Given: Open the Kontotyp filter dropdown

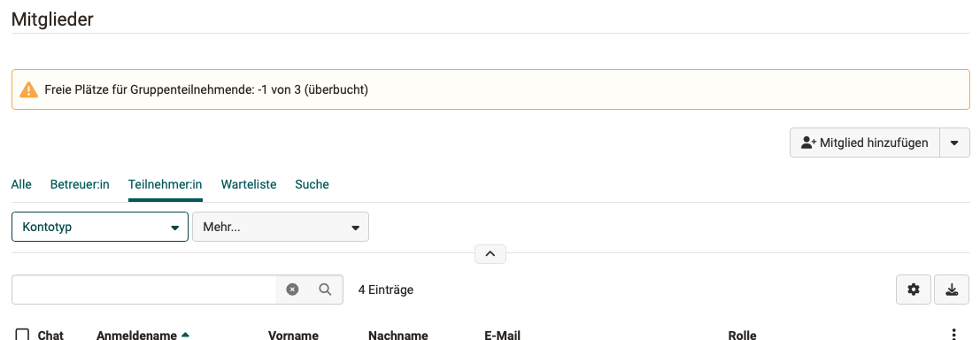Looking at the screenshot, I should pos(100,227).
